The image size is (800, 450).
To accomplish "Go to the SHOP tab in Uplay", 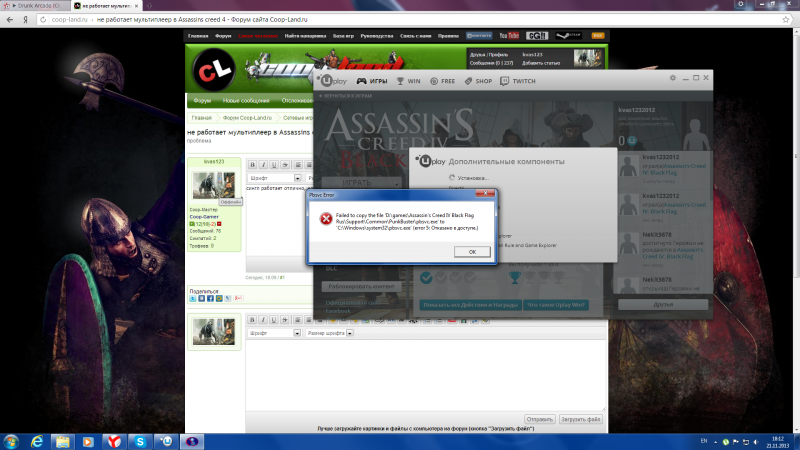I will [478, 81].
